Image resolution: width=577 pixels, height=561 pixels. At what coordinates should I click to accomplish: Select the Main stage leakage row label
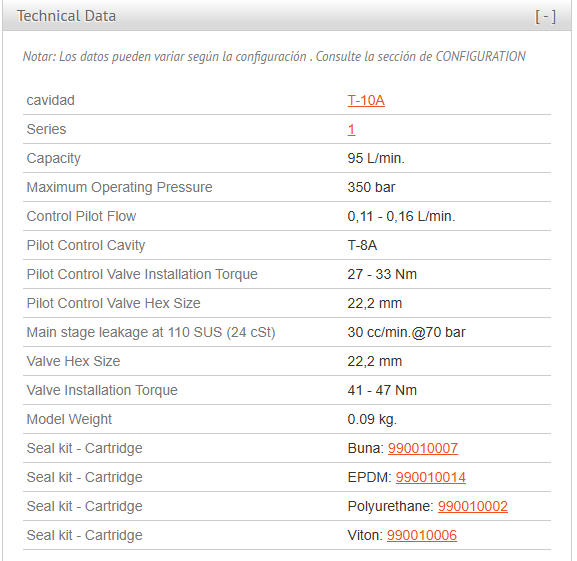(x=151, y=333)
